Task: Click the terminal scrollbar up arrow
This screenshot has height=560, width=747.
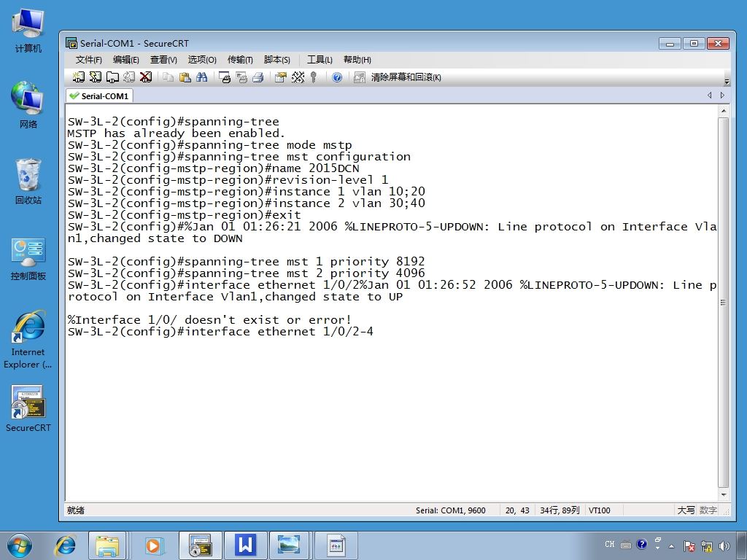Action: coord(724,111)
